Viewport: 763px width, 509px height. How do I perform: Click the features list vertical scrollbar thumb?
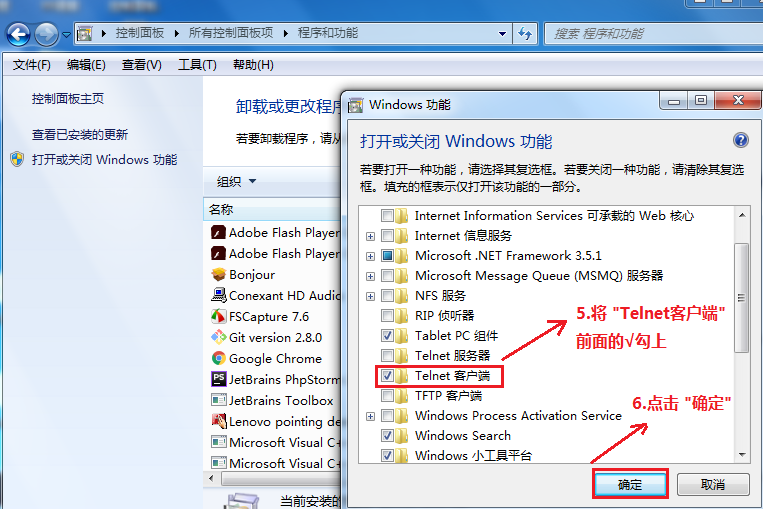pyautogui.click(x=742, y=298)
